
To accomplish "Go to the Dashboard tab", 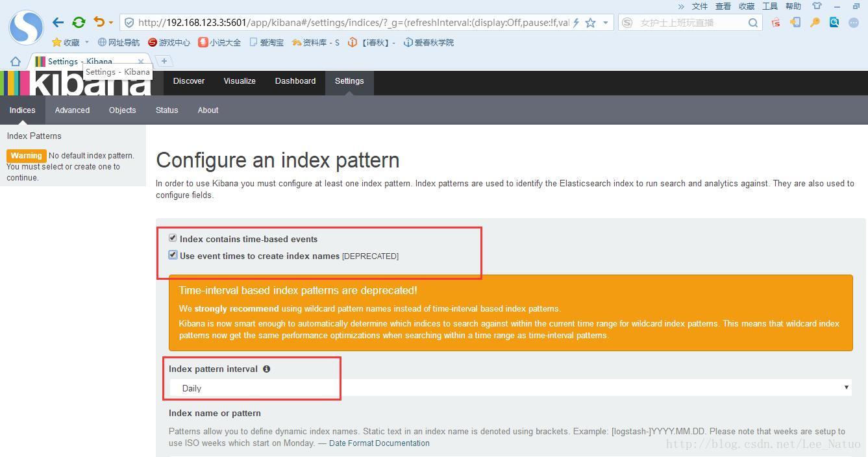I will [x=295, y=81].
